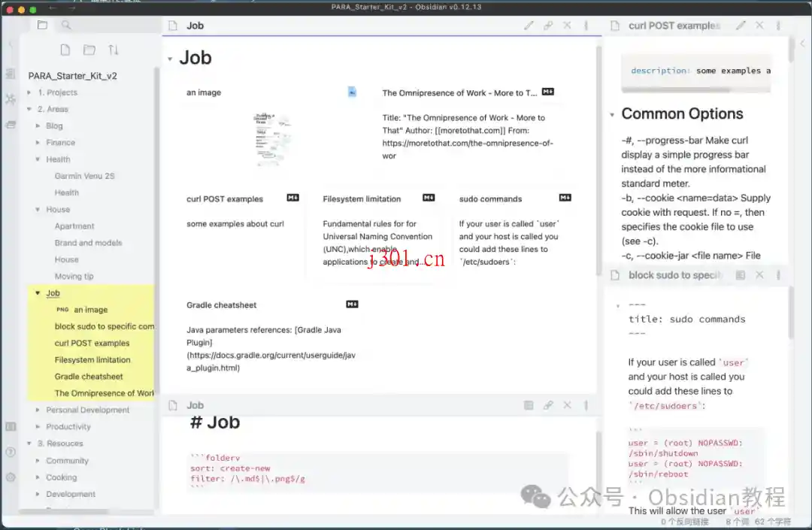Open more options in block sudo pane
The height and width of the screenshot is (530, 812).
click(x=778, y=275)
